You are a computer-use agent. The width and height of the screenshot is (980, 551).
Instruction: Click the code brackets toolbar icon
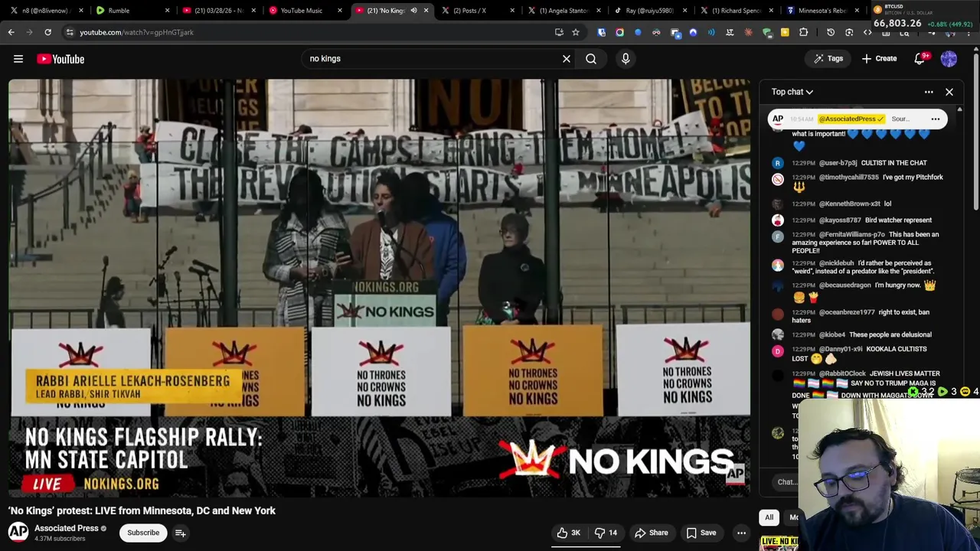(867, 32)
